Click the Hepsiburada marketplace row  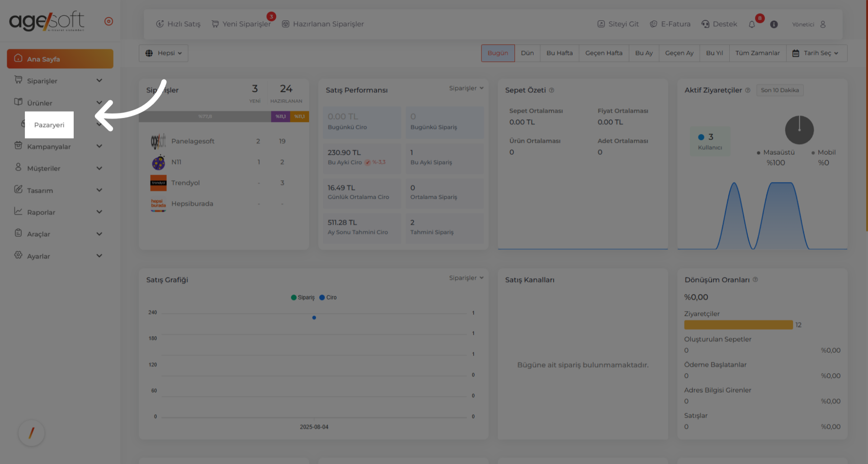224,204
